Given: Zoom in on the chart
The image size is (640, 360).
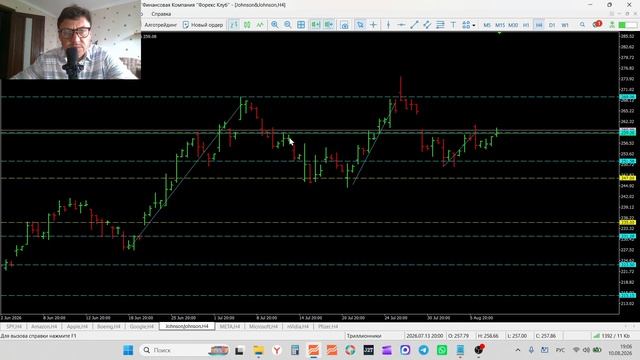Looking at the screenshot, I should click(x=275, y=25).
